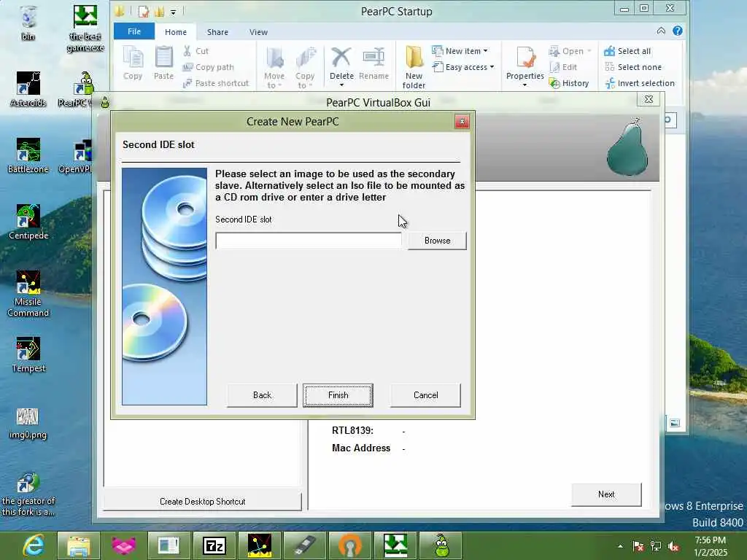Viewport: 747px width, 560px height.
Task: Switch to the Home ribbon tab
Action: (176, 32)
